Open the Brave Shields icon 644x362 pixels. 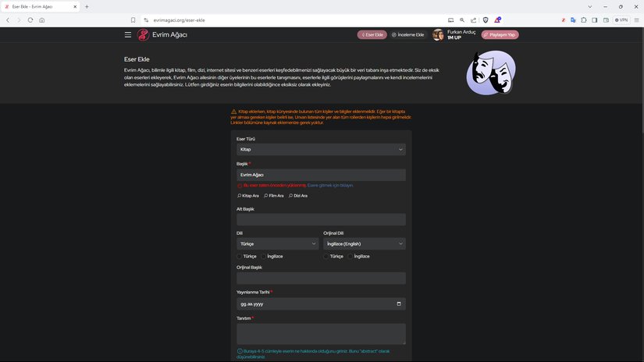485,20
